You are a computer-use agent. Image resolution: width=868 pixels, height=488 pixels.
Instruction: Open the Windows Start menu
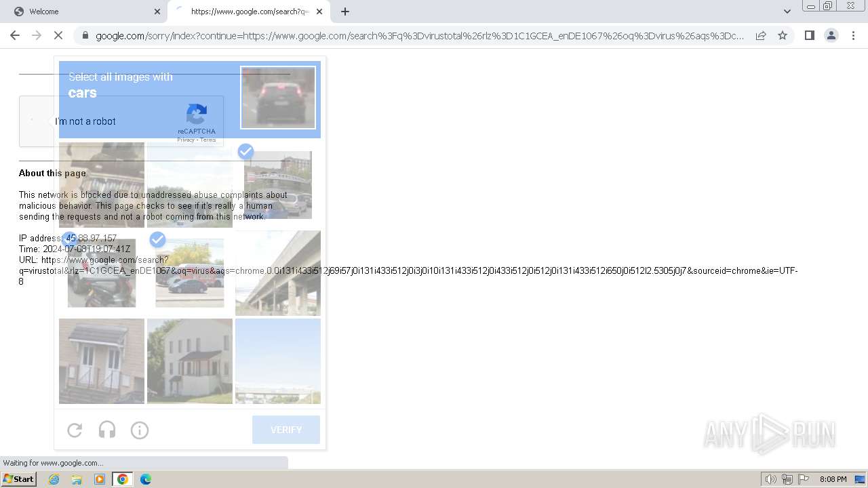19,479
